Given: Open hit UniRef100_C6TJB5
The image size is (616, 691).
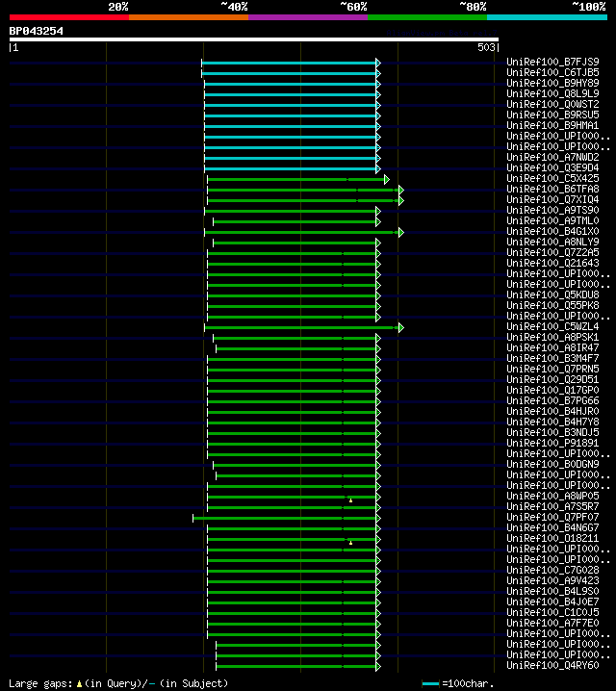Looking at the screenshot, I should [x=552, y=73].
